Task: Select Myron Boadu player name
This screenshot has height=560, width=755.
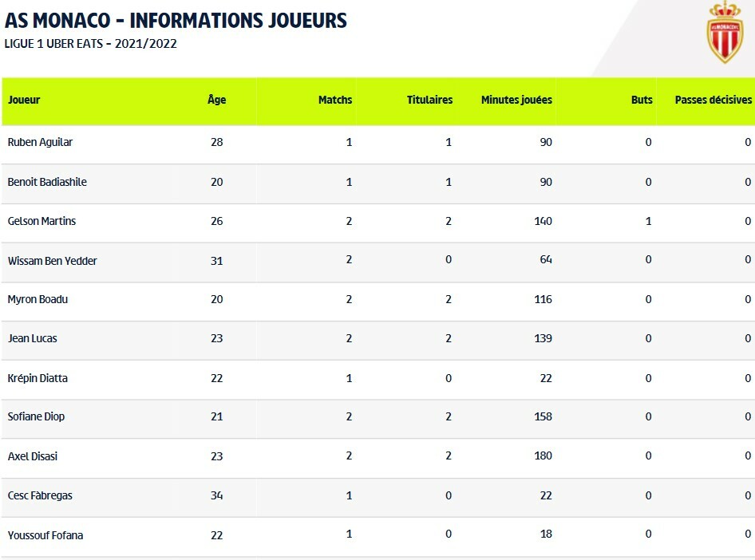Action: point(38,300)
